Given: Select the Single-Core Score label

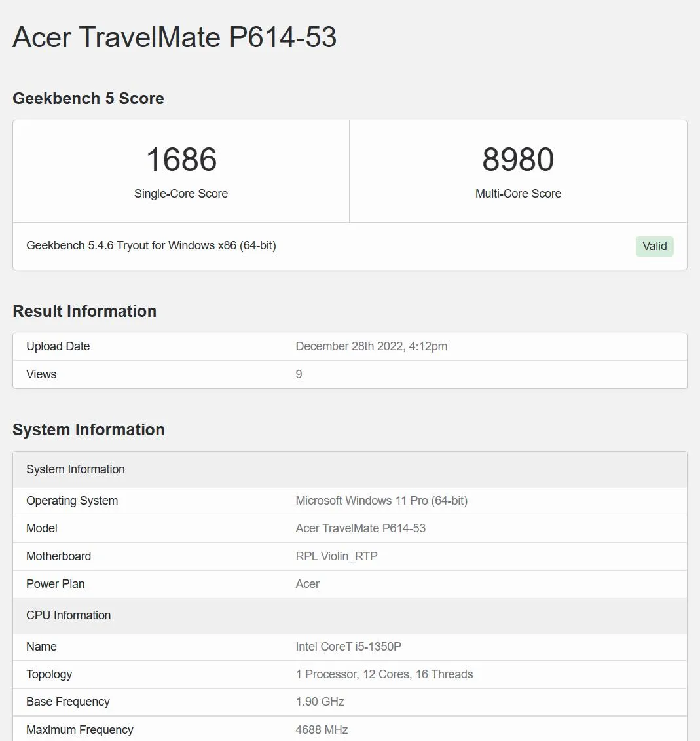Looking at the screenshot, I should tap(181, 194).
